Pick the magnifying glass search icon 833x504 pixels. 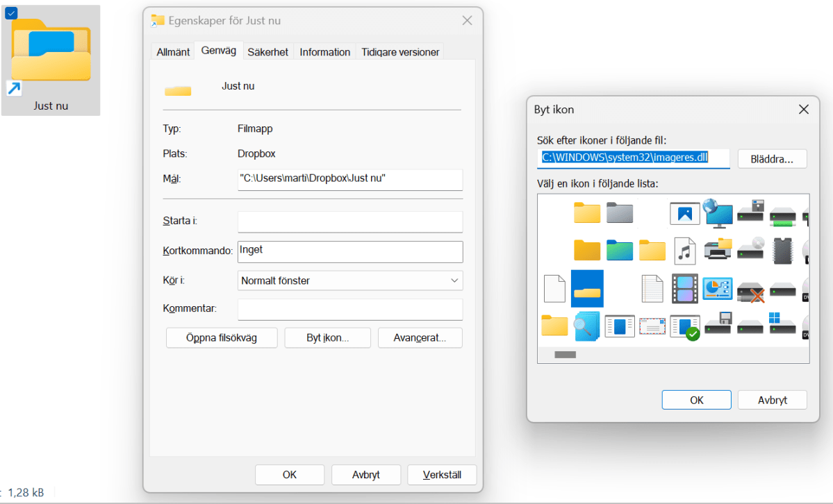(x=587, y=326)
